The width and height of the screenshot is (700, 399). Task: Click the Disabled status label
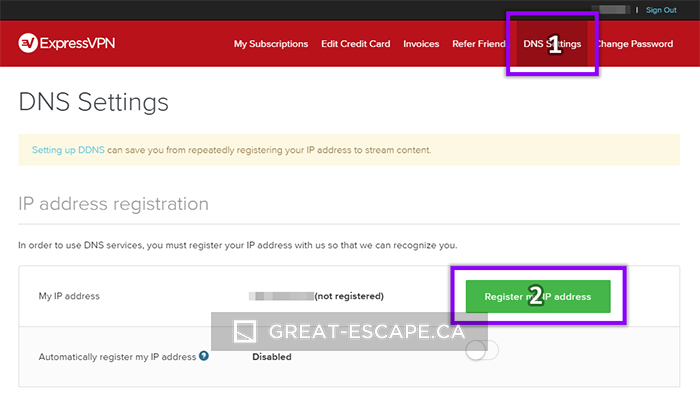tap(272, 357)
